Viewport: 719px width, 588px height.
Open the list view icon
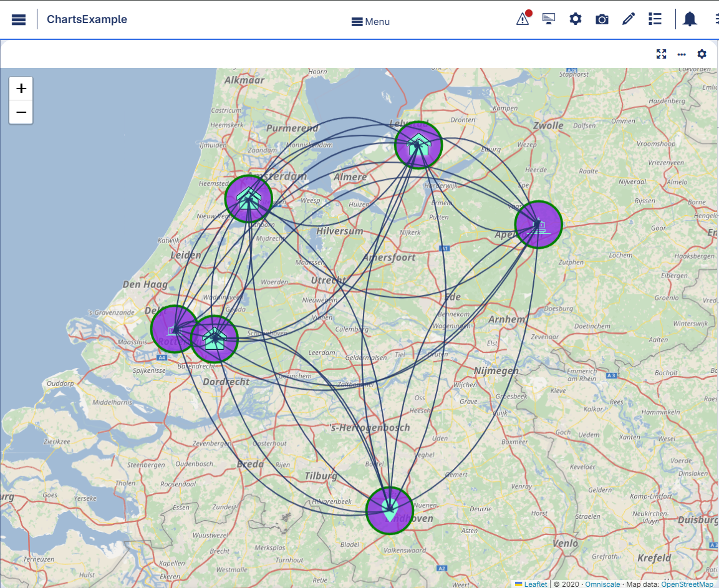coord(655,19)
